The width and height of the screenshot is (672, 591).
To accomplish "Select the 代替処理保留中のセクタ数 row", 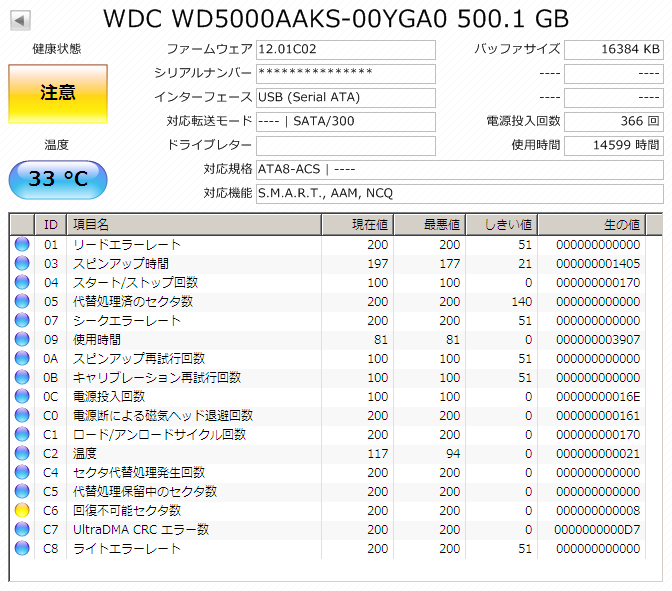I will [x=328, y=491].
